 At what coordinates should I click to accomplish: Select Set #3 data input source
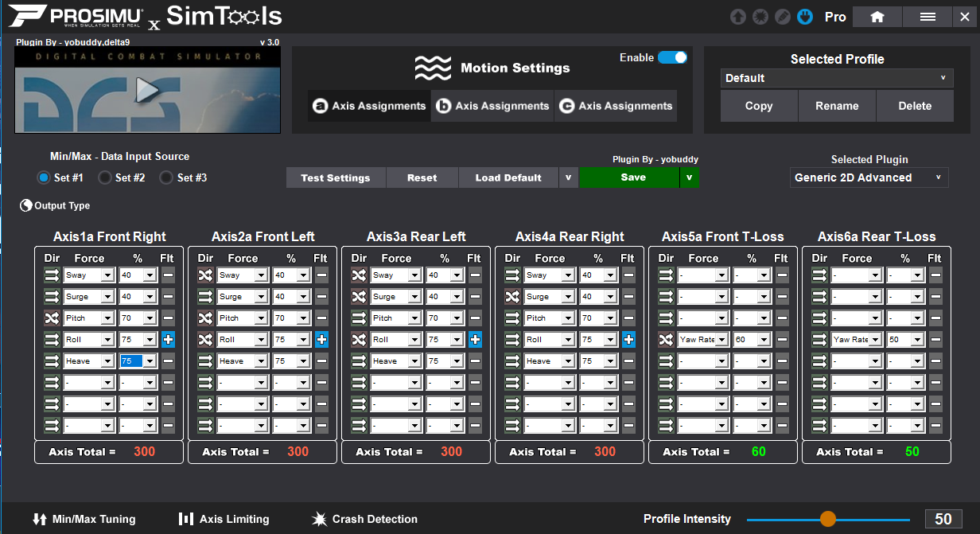tap(166, 177)
